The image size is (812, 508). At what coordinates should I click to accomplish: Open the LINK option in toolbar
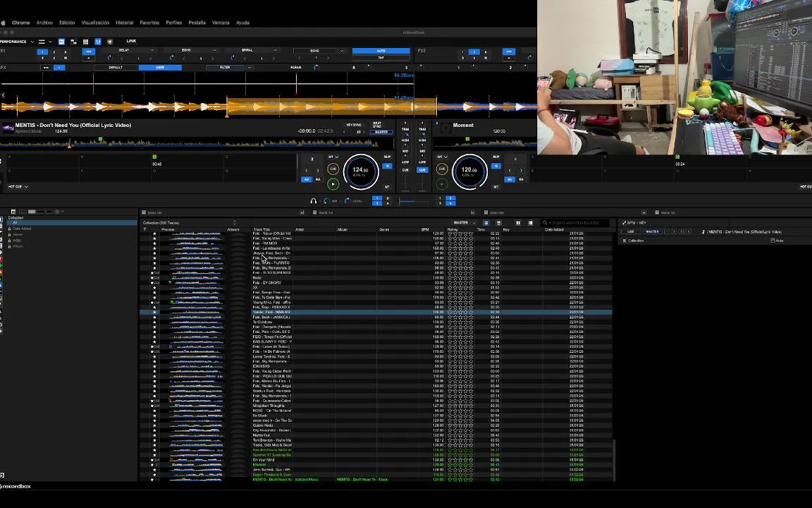(132, 41)
